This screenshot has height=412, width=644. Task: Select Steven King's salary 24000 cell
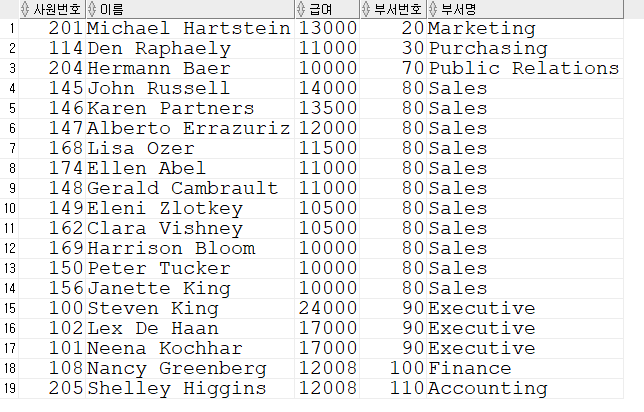[327, 308]
